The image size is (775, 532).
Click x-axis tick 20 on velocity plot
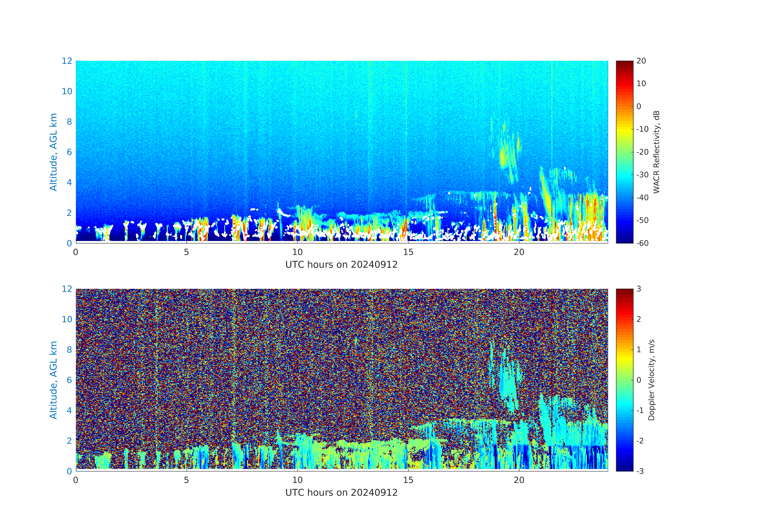(519, 480)
